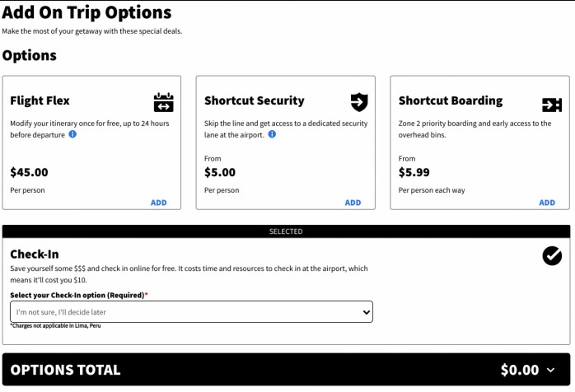Click the Shortcut Security shield icon

(x=358, y=102)
